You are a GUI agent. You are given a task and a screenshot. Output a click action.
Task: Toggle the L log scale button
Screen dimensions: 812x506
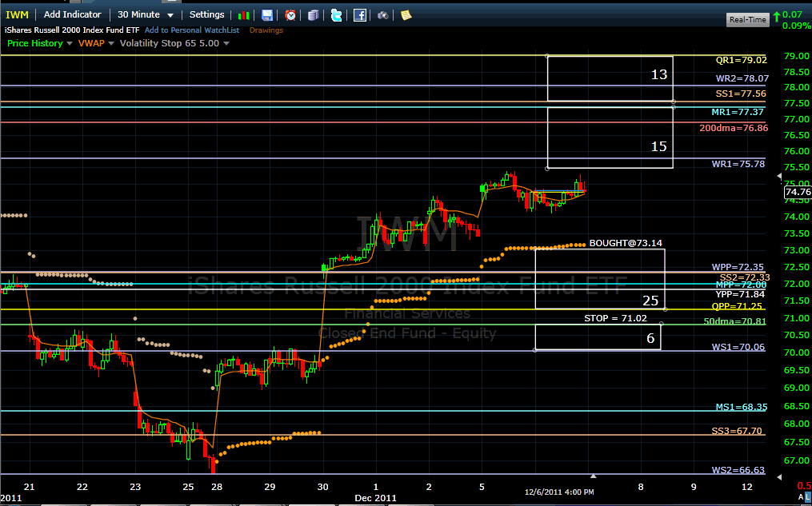coord(808,496)
